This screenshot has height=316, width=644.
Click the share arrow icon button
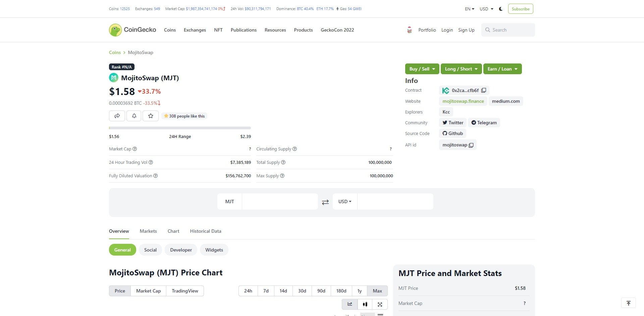click(x=117, y=116)
